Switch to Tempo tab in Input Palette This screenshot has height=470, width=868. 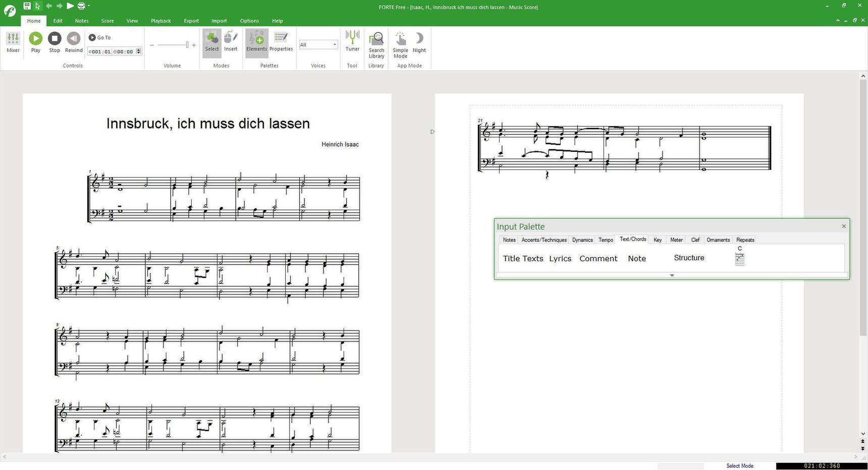click(x=606, y=240)
